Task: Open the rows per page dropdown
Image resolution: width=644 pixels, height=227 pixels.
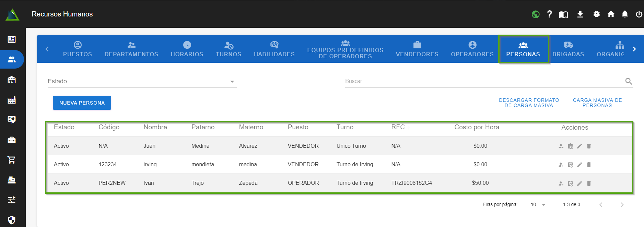Action: (539, 205)
